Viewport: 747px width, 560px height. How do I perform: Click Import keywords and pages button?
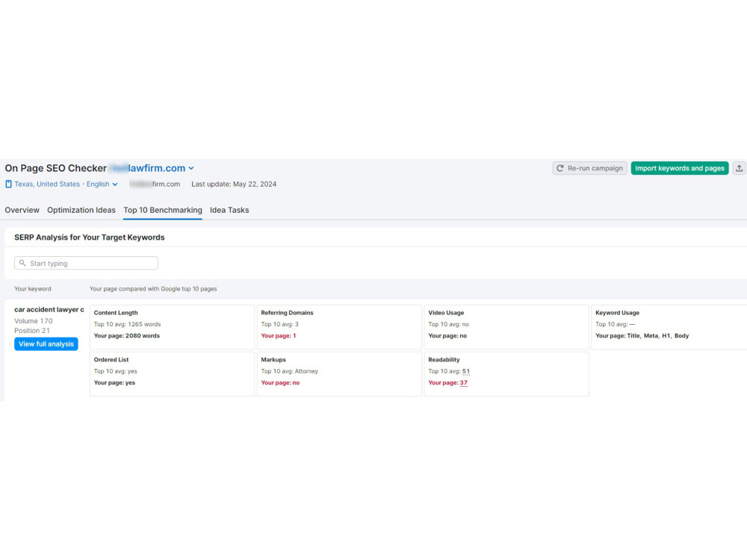(679, 168)
